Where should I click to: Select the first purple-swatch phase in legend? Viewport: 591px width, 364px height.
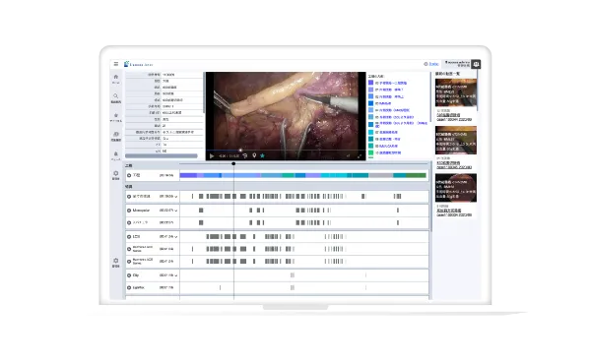(x=387, y=83)
